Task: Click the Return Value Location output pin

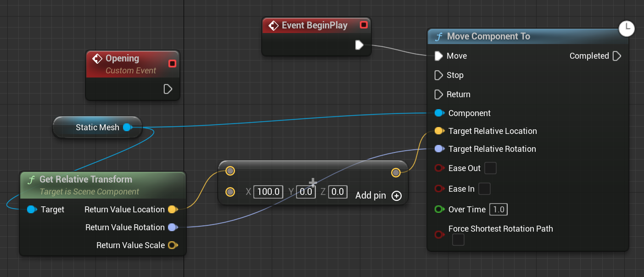Action: click(x=173, y=210)
